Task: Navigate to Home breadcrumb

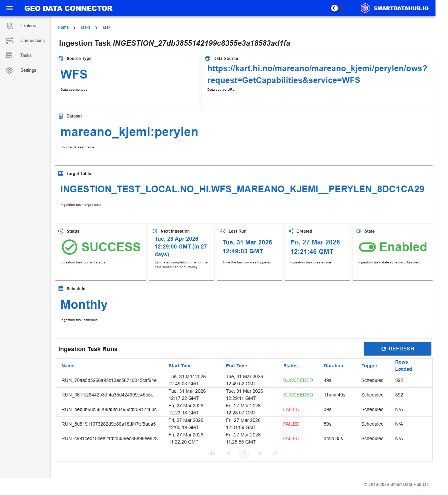Action: (63, 27)
